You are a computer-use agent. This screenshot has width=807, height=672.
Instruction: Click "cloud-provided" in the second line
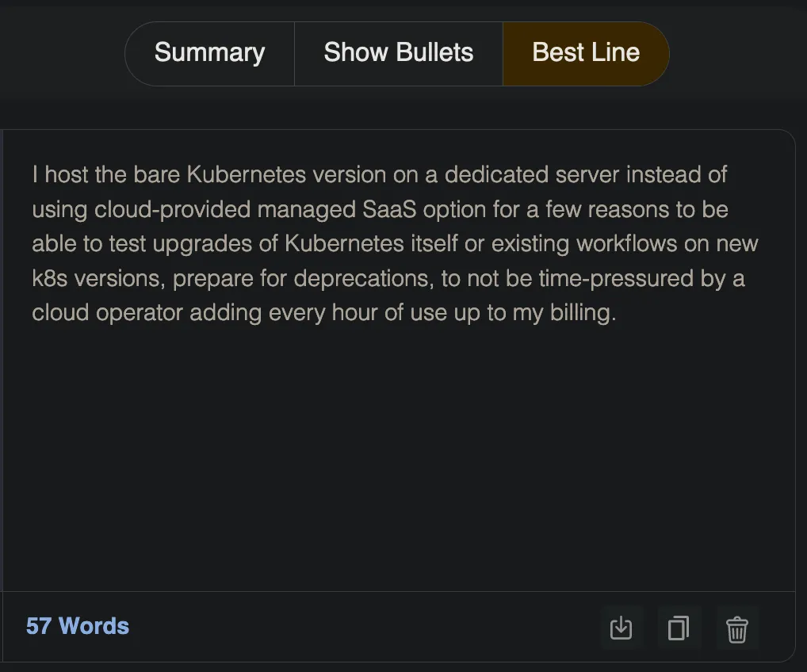click(x=172, y=211)
